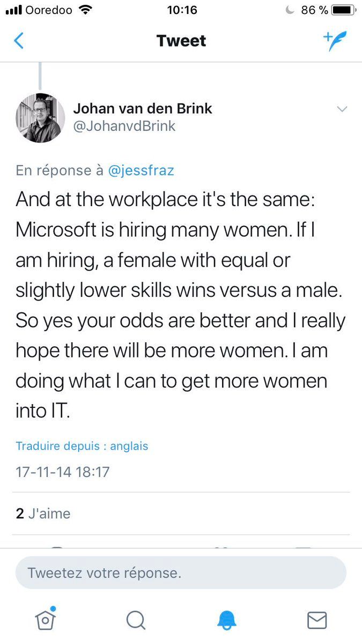Tap the 17-11-14 18:17 timestamp
The image size is (362, 644).
coord(62,472)
